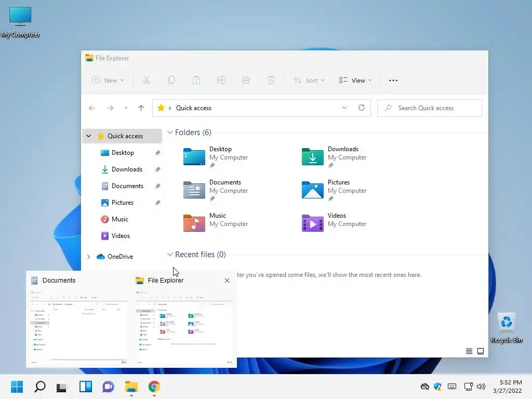Click the network tray icon

pyautogui.click(x=468, y=387)
